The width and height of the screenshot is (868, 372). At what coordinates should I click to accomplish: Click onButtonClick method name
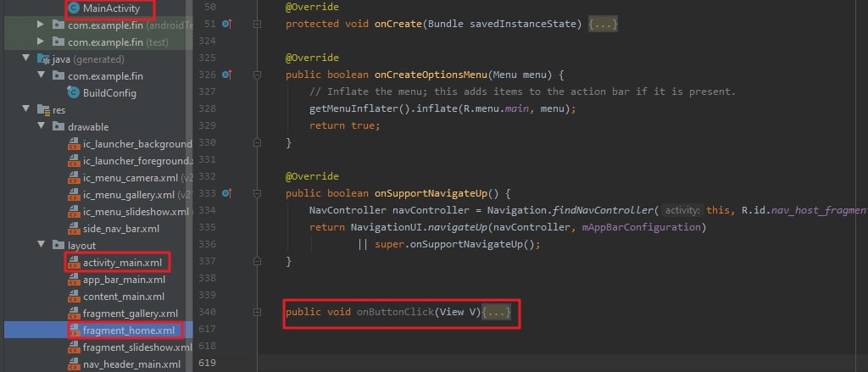click(x=395, y=312)
